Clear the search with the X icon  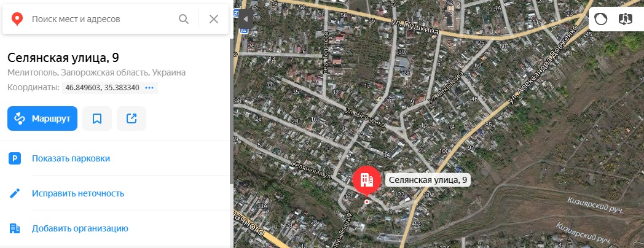[214, 19]
